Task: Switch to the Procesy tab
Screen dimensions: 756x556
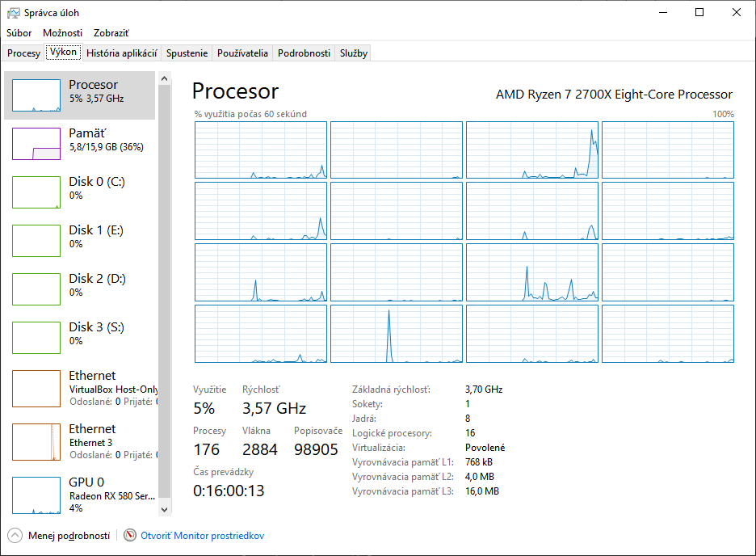Action: point(23,53)
